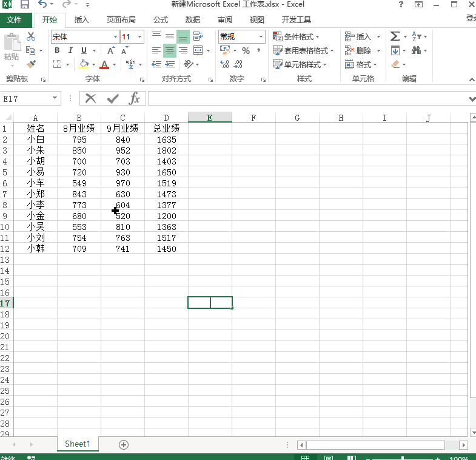
Task: Click the Find and Select binoculars
Action: click(x=416, y=50)
